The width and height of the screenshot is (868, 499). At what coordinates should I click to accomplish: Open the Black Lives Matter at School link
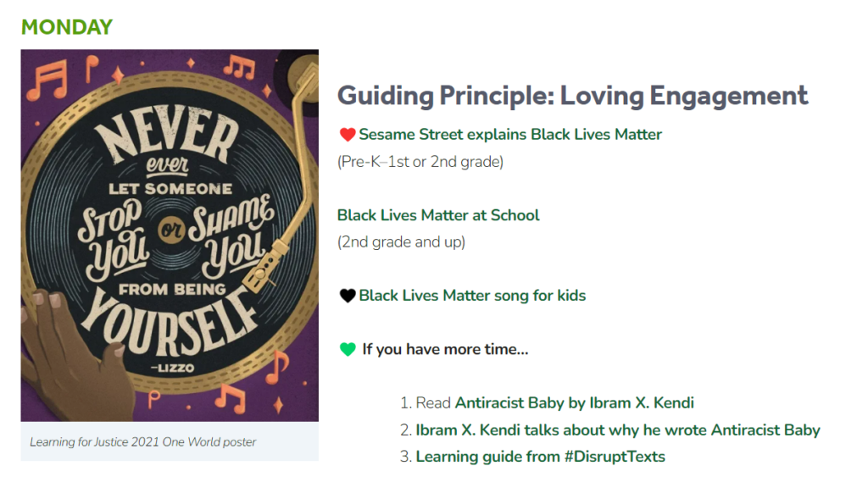click(438, 215)
